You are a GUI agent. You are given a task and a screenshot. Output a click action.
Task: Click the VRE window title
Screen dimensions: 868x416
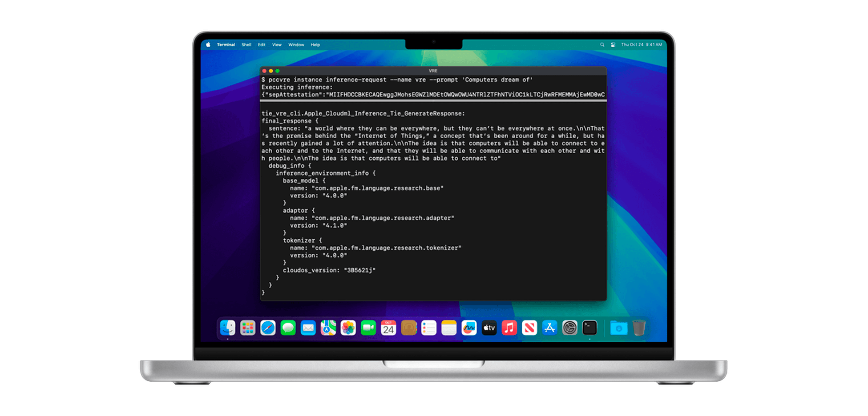tap(433, 71)
